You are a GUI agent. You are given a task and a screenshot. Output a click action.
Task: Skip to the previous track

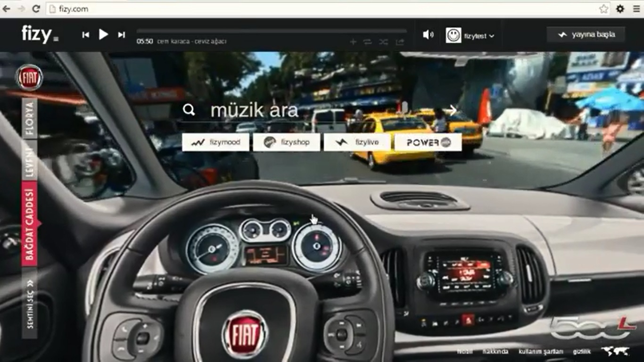pos(85,35)
